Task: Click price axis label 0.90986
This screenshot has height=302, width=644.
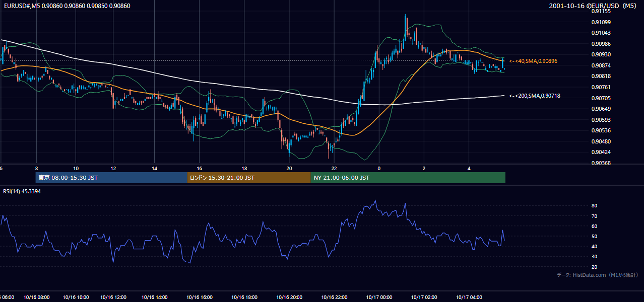Action: pos(601,44)
